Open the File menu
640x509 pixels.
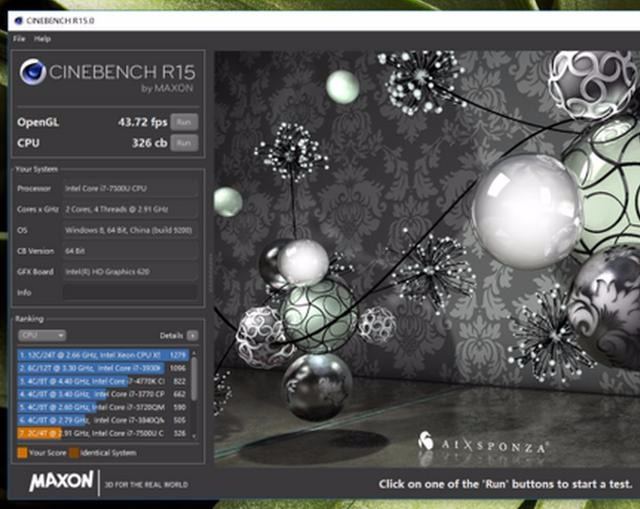pyautogui.click(x=18, y=38)
